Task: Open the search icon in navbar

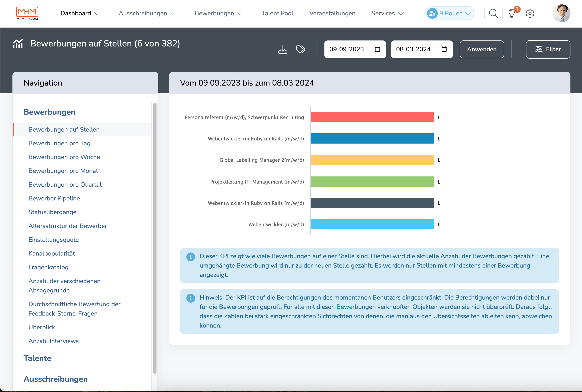Action: pos(494,13)
